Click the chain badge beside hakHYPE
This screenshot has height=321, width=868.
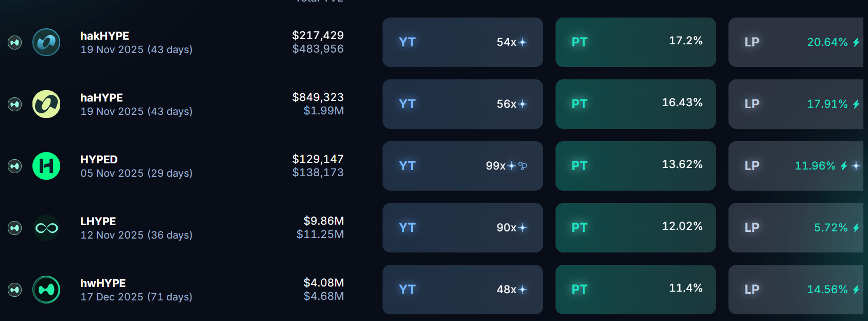(x=15, y=42)
